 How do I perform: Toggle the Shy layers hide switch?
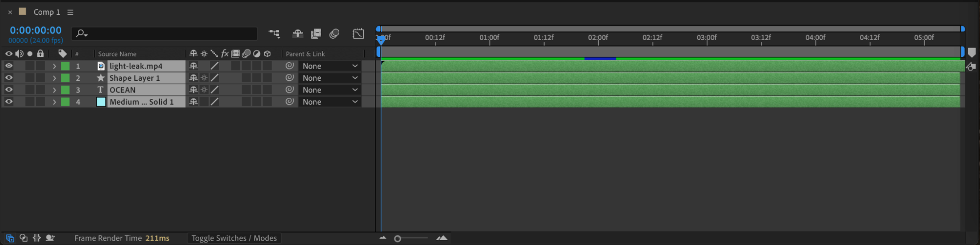tap(298, 33)
